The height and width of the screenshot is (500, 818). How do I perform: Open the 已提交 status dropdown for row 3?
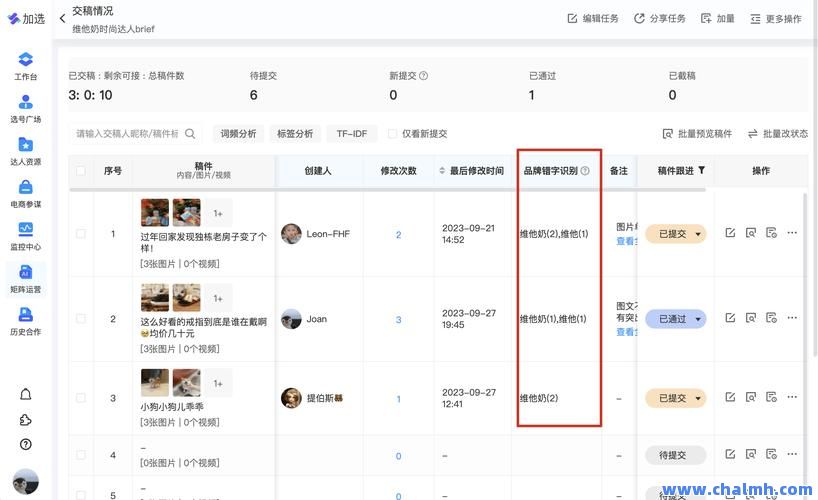coord(676,398)
